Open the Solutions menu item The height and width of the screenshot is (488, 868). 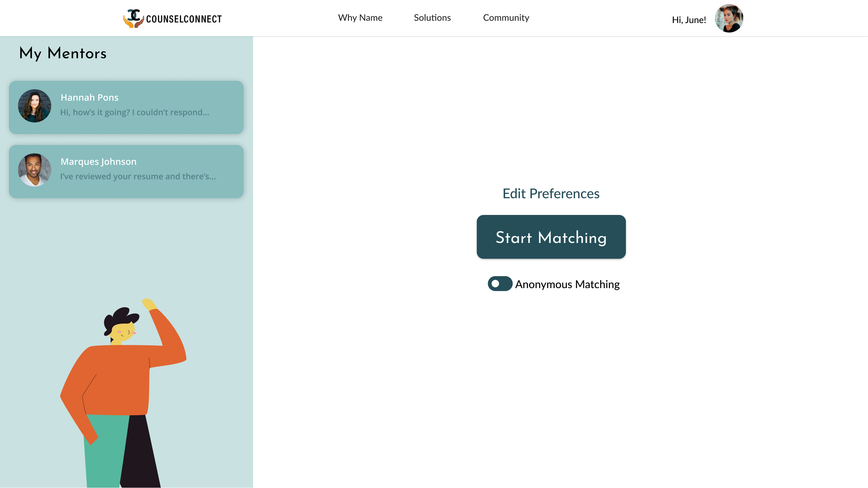click(432, 17)
